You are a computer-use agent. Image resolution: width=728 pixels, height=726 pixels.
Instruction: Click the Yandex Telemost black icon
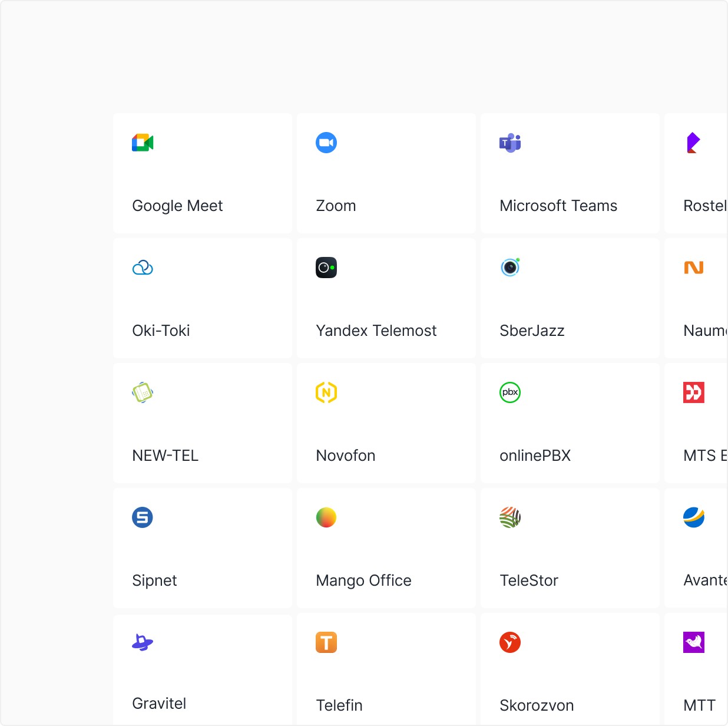[x=326, y=268]
